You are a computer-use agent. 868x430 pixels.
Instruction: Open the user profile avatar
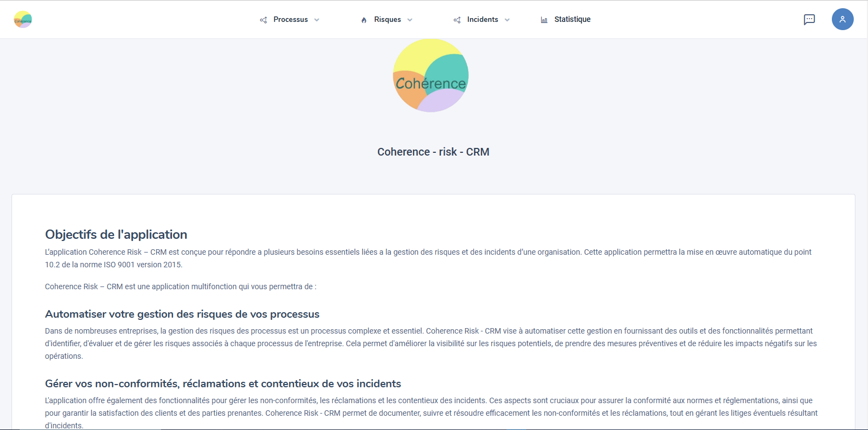[842, 19]
